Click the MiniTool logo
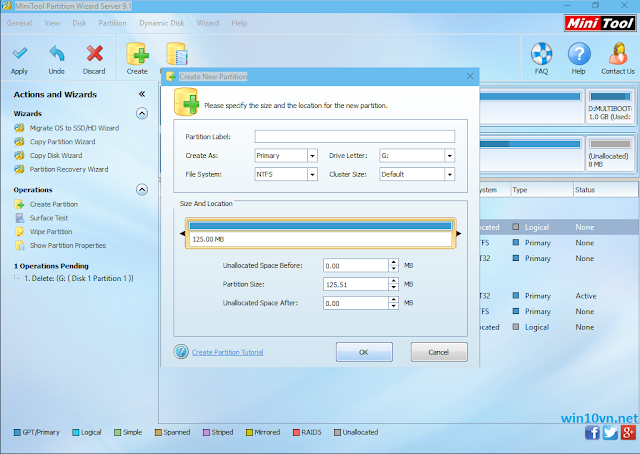 coord(600,23)
